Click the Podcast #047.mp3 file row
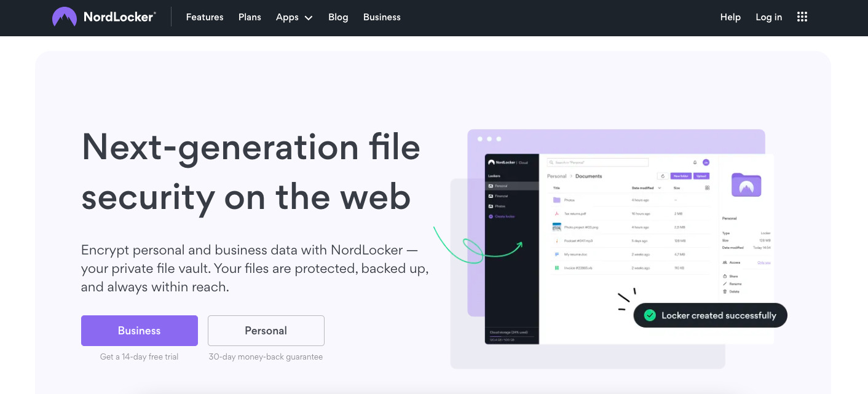 click(x=630, y=241)
